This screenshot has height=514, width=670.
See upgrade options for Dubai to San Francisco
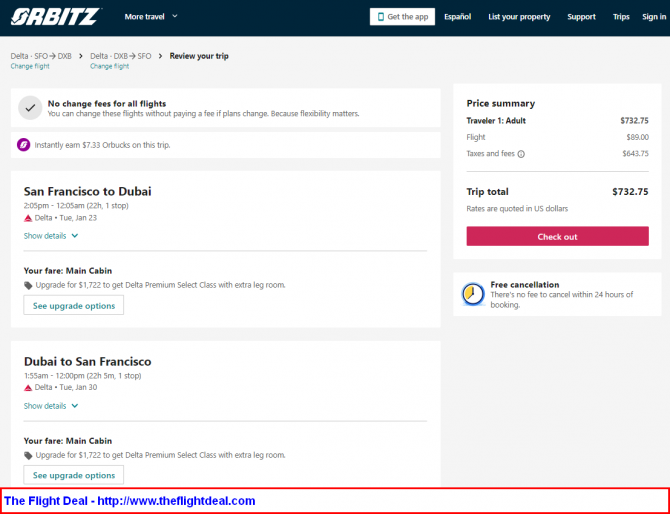point(73,475)
